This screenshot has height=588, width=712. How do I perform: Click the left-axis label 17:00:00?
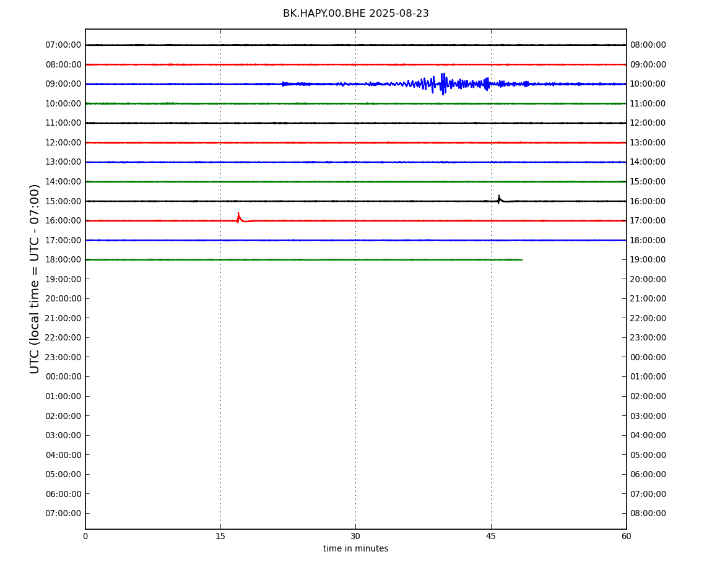tap(64, 240)
